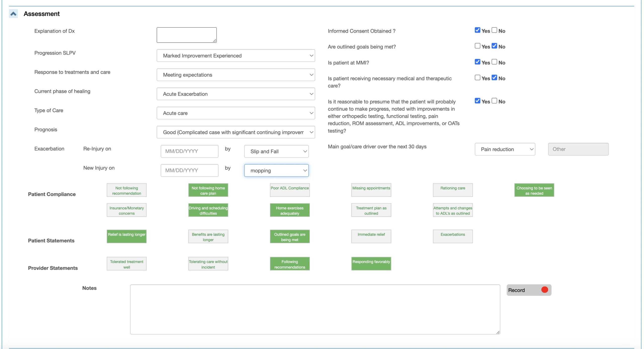
Task: Click the Re-Injury date field
Action: click(x=189, y=151)
